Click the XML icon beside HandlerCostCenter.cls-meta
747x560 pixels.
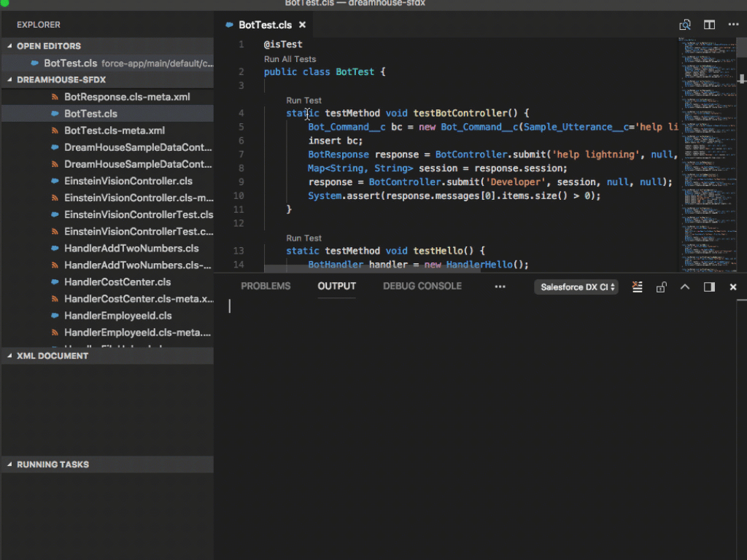coord(55,299)
